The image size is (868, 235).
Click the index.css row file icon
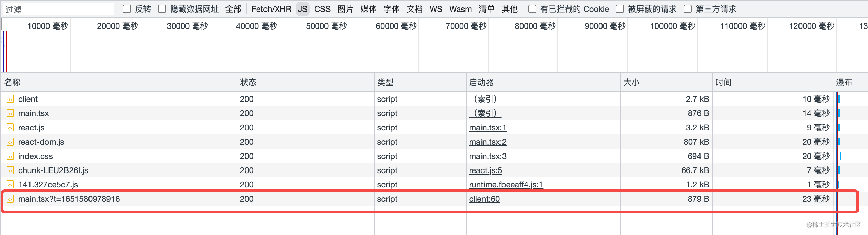point(10,156)
